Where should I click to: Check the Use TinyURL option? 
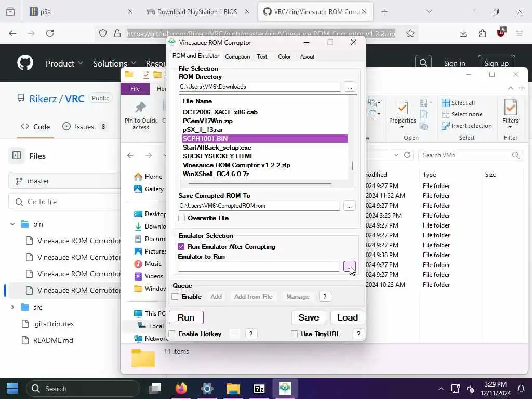click(294, 334)
